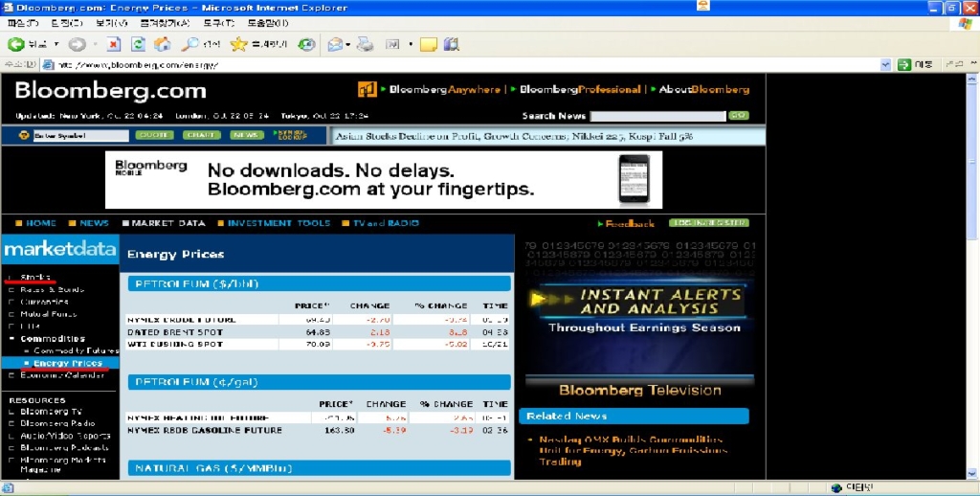The image size is (980, 496).
Task: Open the Edit menu (second menu item)
Action: pos(67,23)
